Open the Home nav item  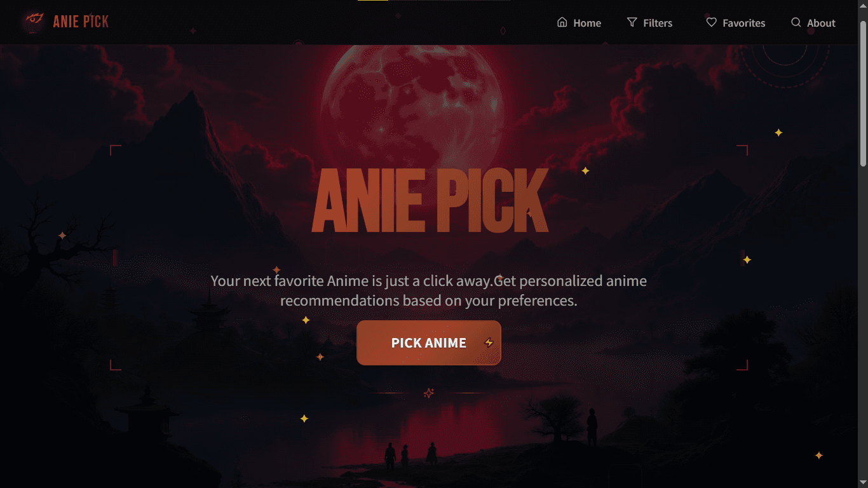coord(579,23)
